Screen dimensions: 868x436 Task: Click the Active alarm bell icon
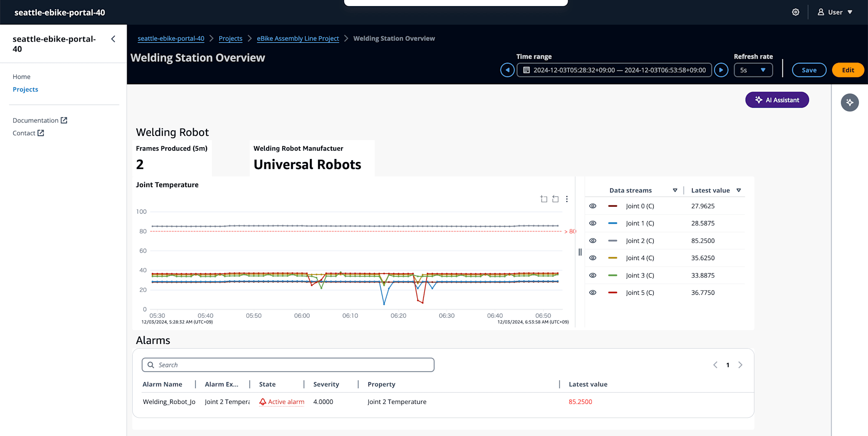(x=263, y=402)
